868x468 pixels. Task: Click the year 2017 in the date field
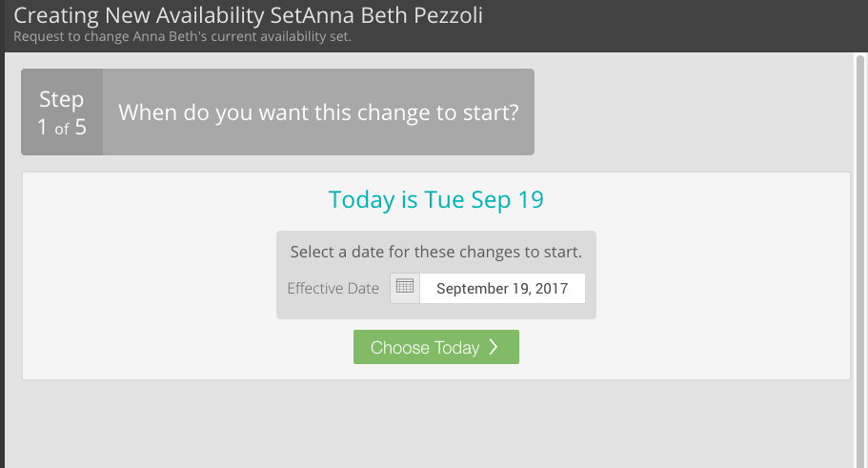552,289
